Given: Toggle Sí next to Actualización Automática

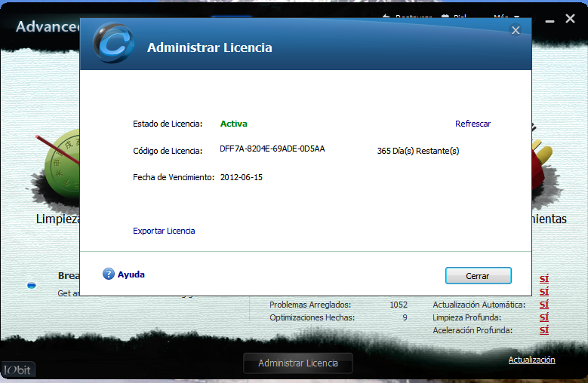Looking at the screenshot, I should point(543,305).
